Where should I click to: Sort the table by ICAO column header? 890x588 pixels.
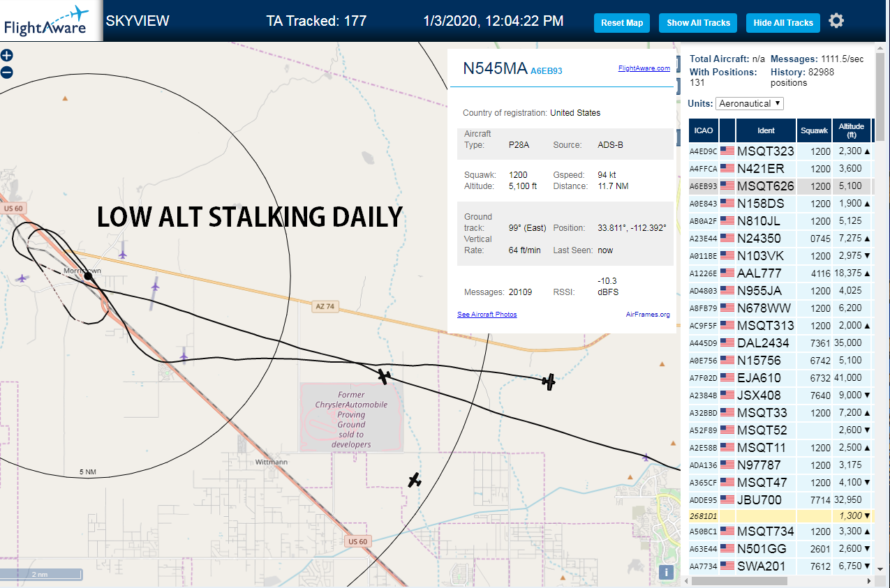(704, 130)
